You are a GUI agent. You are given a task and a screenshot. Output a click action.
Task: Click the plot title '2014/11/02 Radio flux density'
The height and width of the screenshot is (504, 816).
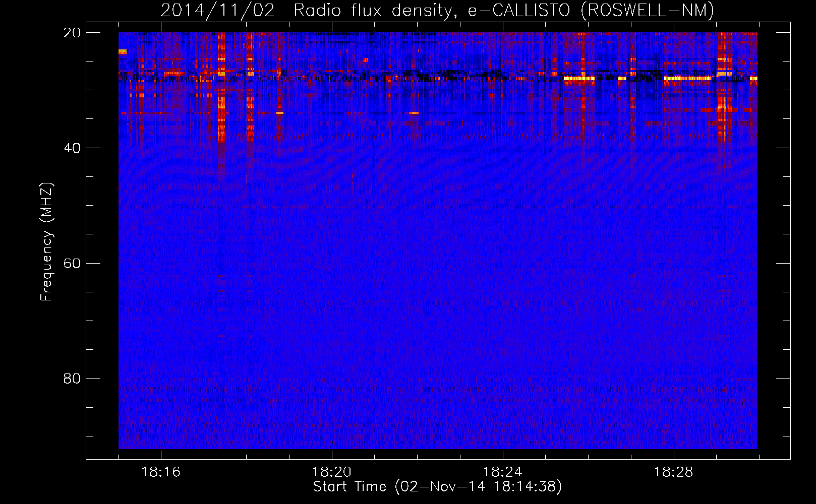click(437, 10)
